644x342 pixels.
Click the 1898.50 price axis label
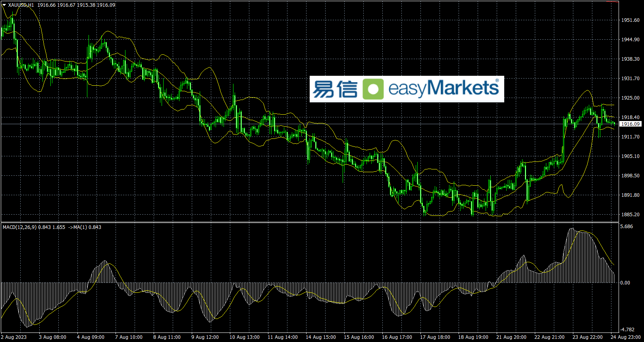tap(630, 176)
